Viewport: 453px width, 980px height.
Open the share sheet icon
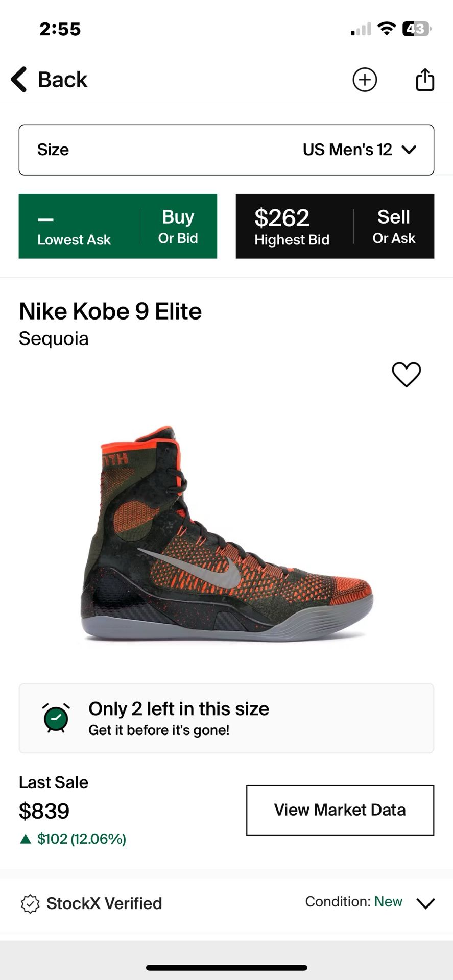425,80
